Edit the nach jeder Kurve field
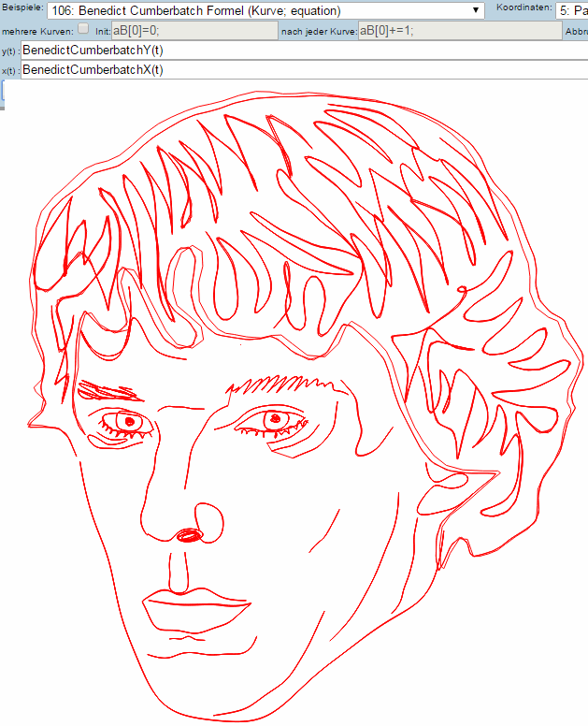Image resolution: width=588 pixels, height=726 pixels. [x=460, y=31]
